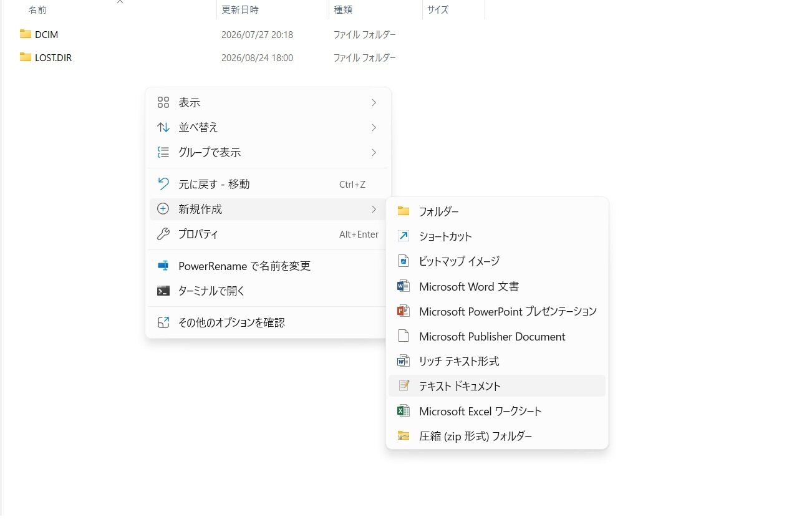The image size is (812, 522).
Task: Click the share icon beside その他のオプションを確認
Action: (163, 322)
